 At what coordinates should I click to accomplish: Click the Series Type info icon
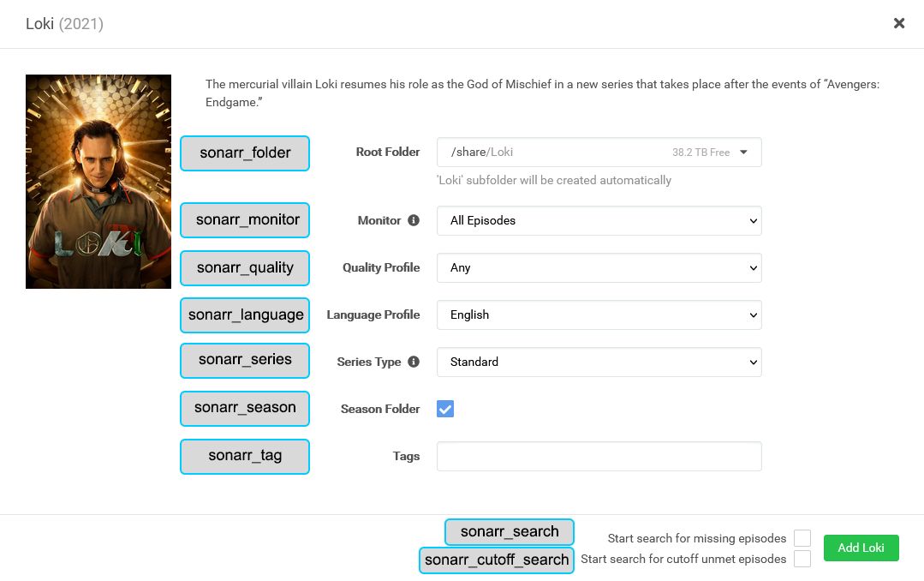pyautogui.click(x=414, y=362)
